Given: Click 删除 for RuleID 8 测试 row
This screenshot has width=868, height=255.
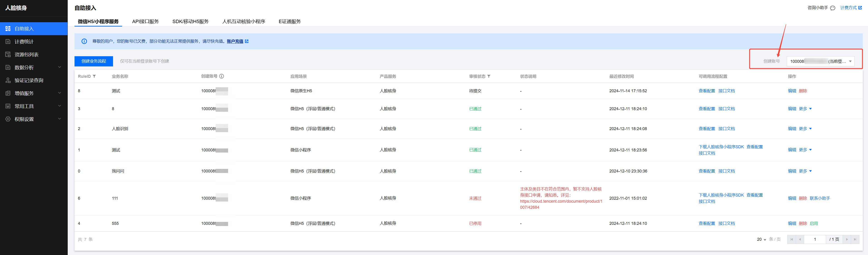Looking at the screenshot, I should [803, 91].
